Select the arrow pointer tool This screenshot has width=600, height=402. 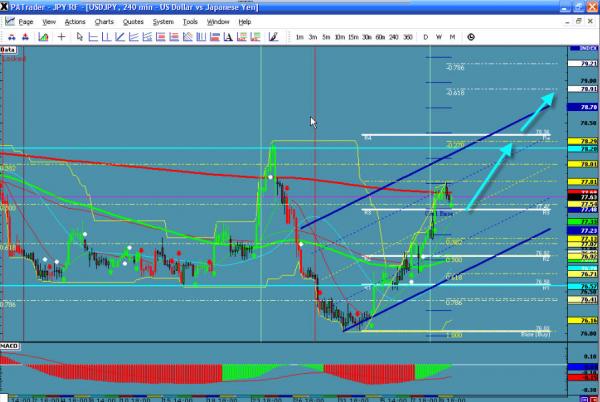click(80, 37)
